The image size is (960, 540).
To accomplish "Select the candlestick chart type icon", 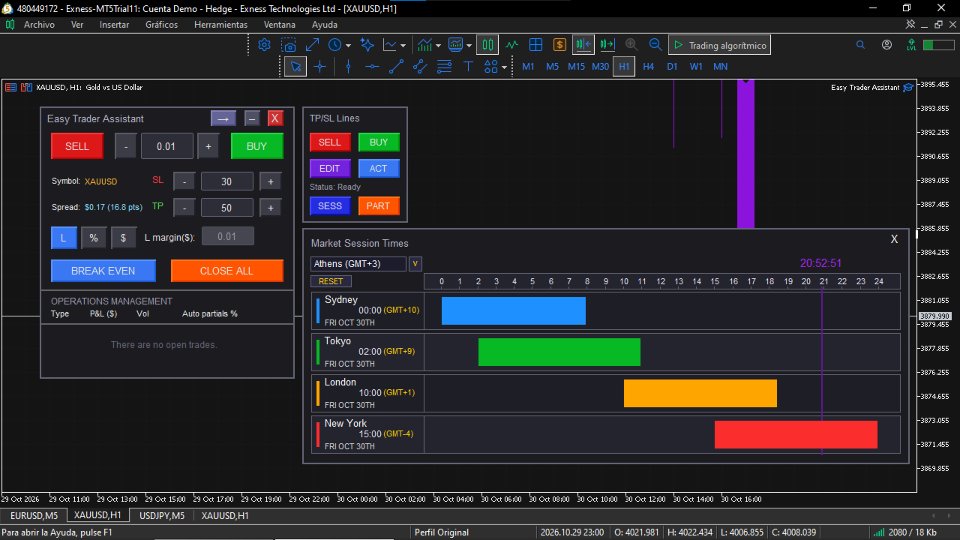I will 488,45.
